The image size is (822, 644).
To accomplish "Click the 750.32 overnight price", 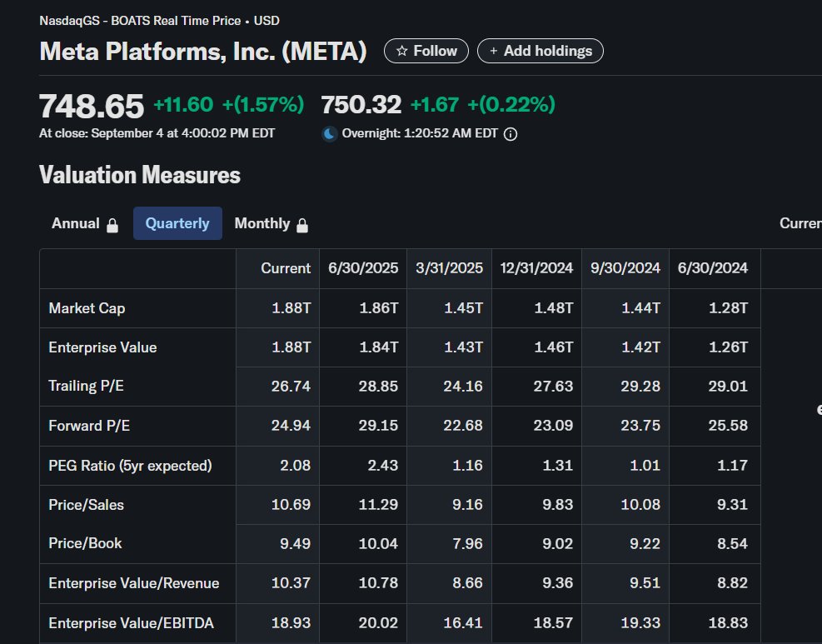I will [361, 104].
